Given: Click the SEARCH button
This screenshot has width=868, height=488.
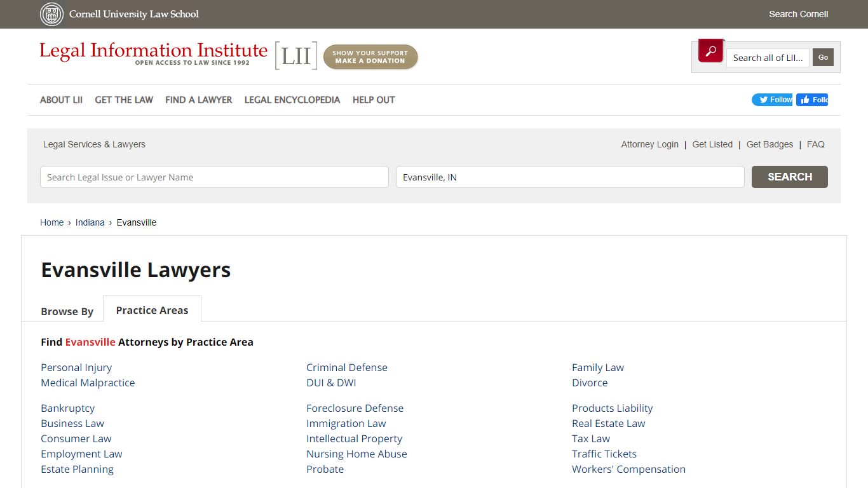Looking at the screenshot, I should [790, 177].
